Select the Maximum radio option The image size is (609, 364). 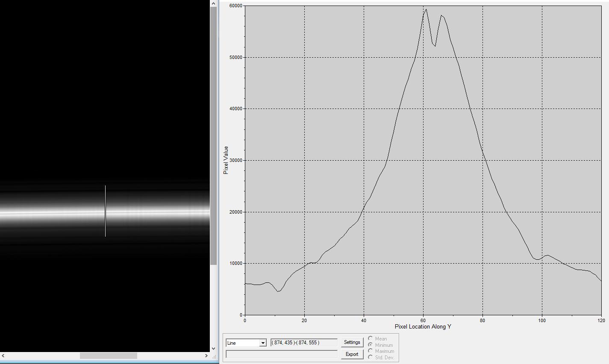tap(371, 351)
